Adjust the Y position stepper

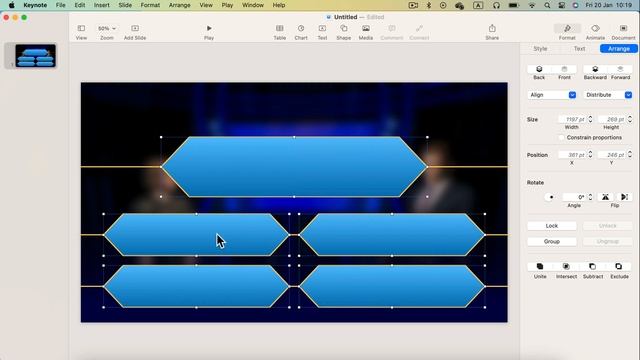coord(630,155)
